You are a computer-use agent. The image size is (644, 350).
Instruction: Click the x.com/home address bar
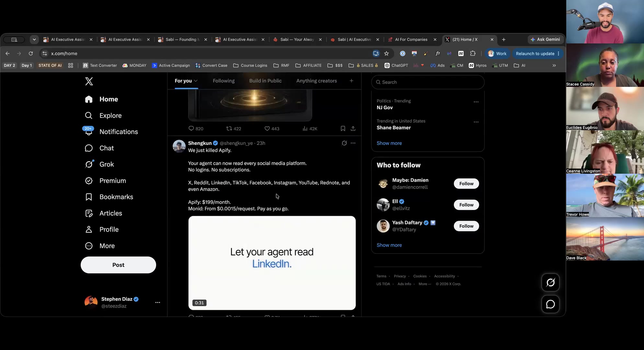tap(207, 54)
